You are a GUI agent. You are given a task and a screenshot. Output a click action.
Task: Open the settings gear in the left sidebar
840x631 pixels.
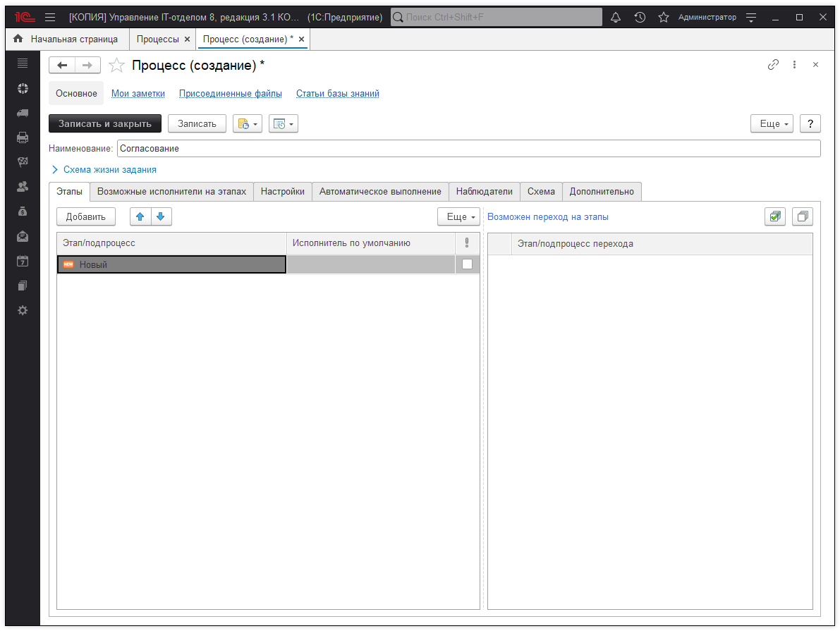click(x=23, y=310)
